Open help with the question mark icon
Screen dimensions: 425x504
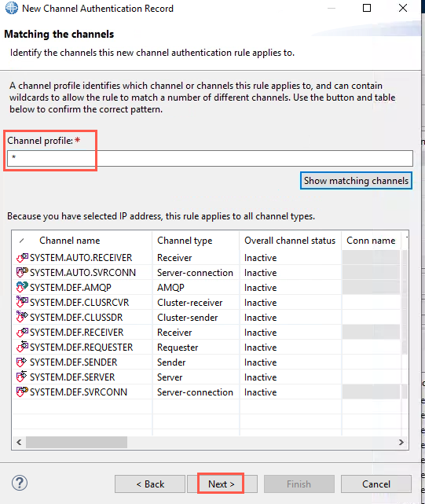tap(20, 483)
